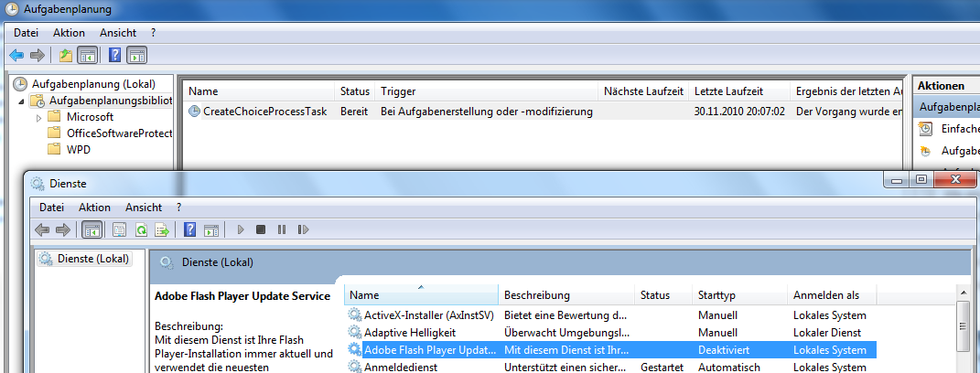
Task: Open service properties icon in Dienste toolbar
Action: (119, 229)
